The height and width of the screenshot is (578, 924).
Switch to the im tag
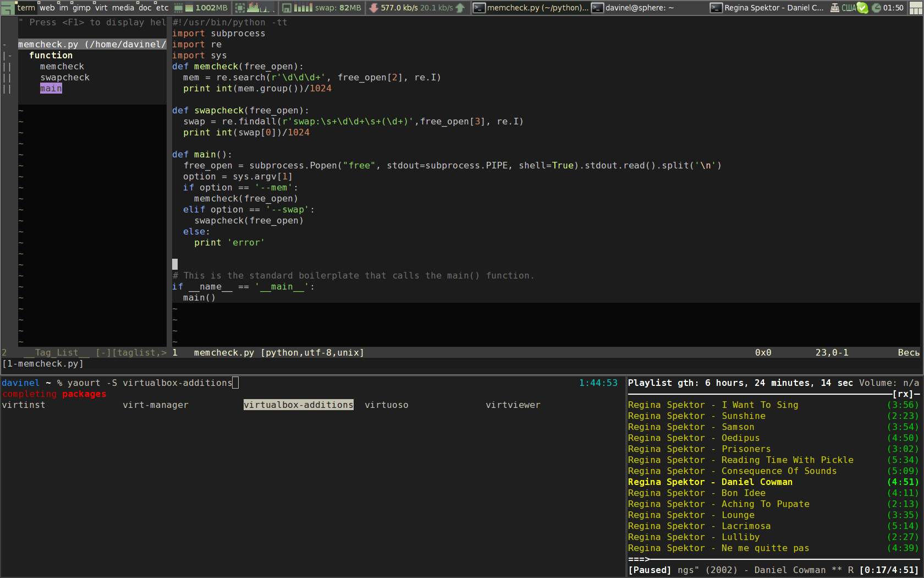[64, 8]
